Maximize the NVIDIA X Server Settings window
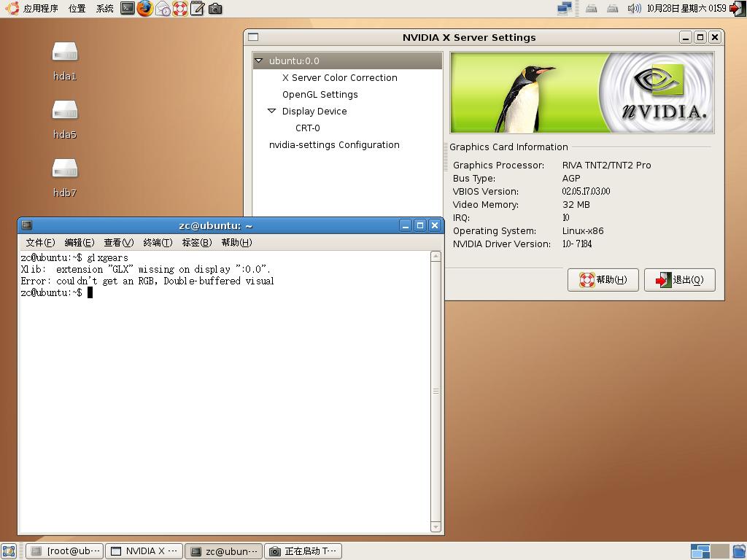747x560 pixels. pos(700,37)
